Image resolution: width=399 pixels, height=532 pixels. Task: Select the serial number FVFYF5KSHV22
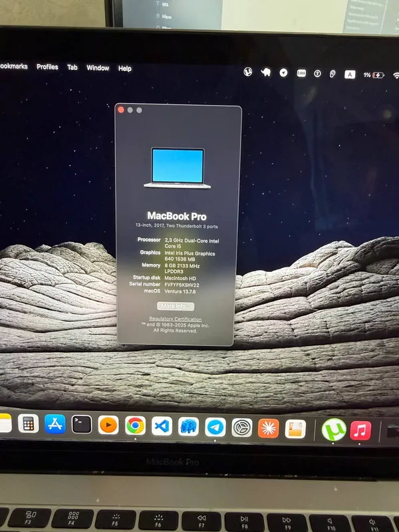(182, 285)
